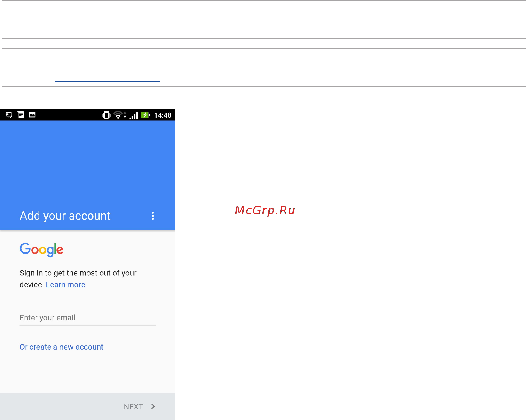Viewport: 526px width, 420px height.
Task: Tap the charging battery icon
Action: pyautogui.click(x=145, y=115)
